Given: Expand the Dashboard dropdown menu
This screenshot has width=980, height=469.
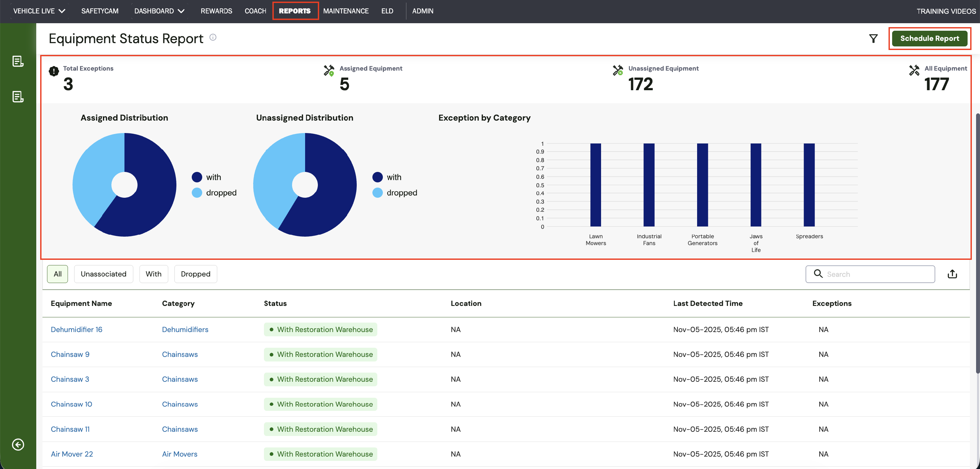Looking at the screenshot, I should 159,11.
